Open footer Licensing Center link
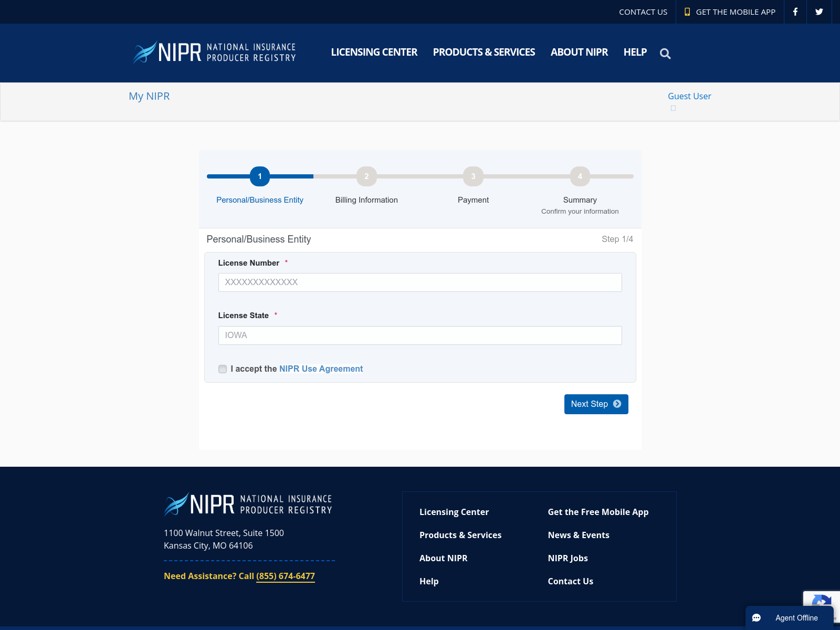The image size is (840, 630). pyautogui.click(x=454, y=512)
